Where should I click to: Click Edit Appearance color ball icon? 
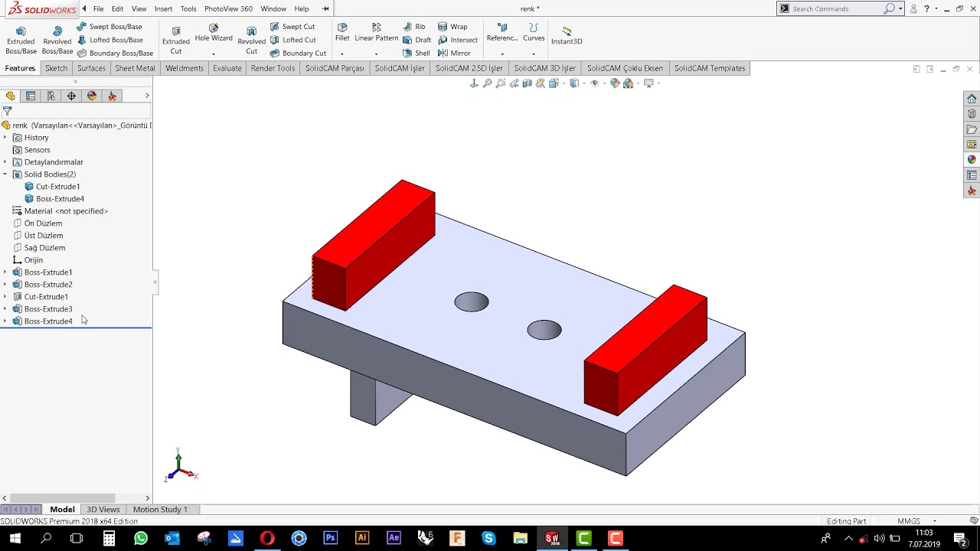[615, 83]
